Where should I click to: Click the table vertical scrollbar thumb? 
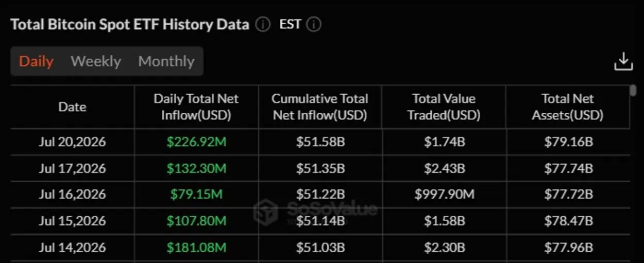click(633, 91)
